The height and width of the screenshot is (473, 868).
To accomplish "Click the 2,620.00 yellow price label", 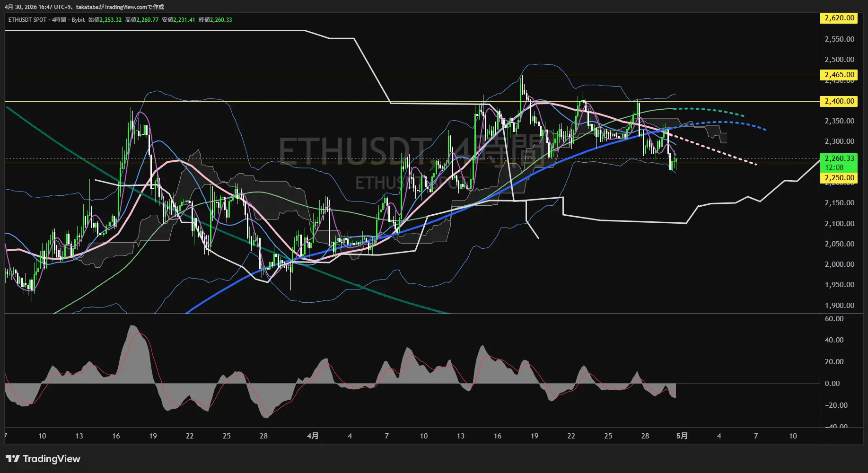I will click(839, 18).
